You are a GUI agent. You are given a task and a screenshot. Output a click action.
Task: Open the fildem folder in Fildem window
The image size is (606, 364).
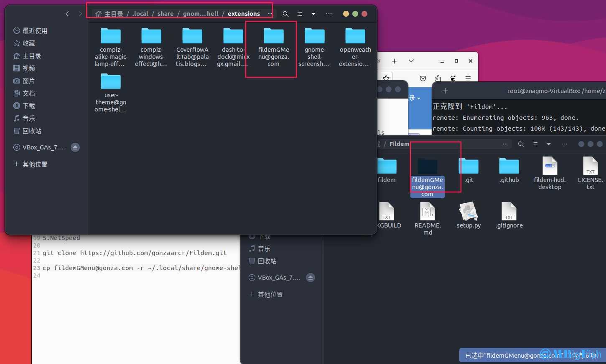pyautogui.click(x=387, y=170)
